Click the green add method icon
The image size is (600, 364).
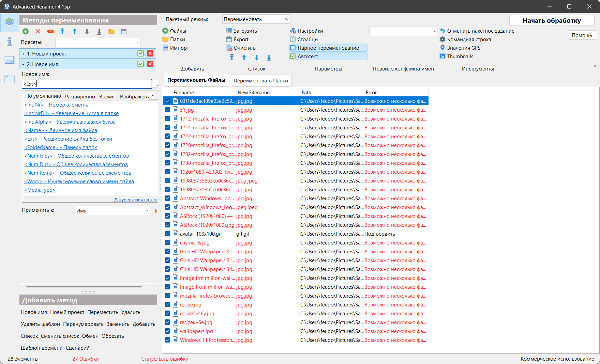(26, 31)
